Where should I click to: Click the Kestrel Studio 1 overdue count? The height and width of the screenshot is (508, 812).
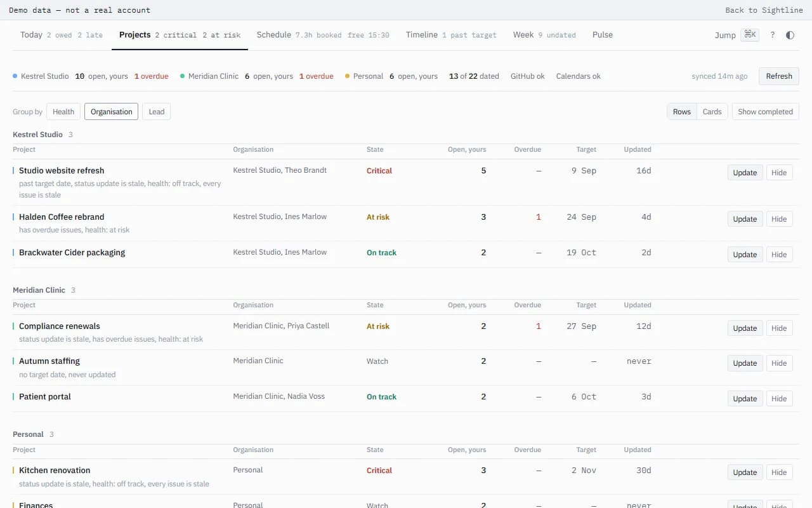(x=152, y=76)
